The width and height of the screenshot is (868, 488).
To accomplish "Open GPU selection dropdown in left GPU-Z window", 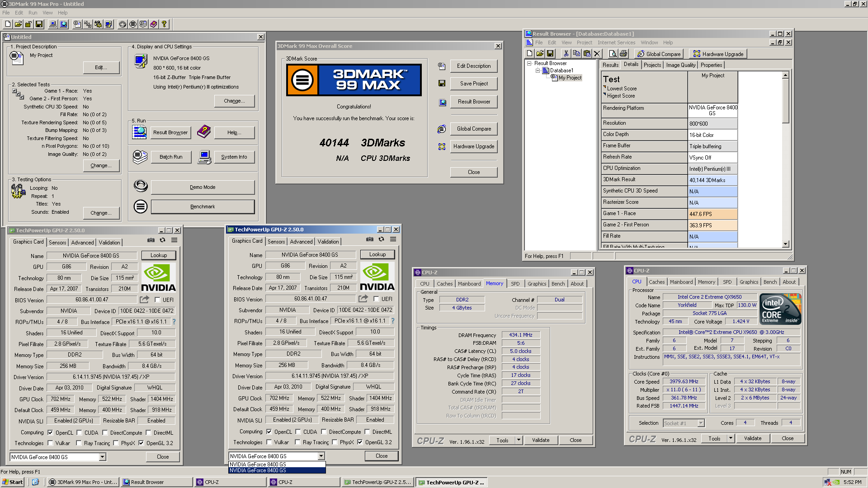I will tap(103, 457).
